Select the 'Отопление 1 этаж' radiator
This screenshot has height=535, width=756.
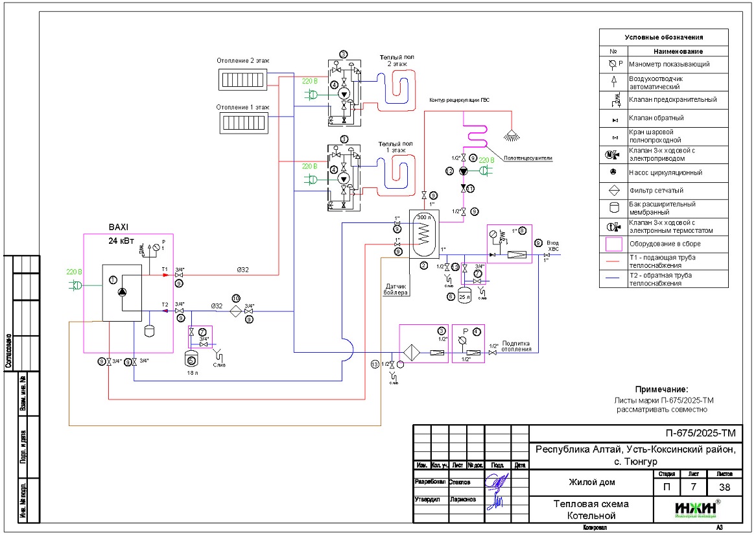point(242,121)
